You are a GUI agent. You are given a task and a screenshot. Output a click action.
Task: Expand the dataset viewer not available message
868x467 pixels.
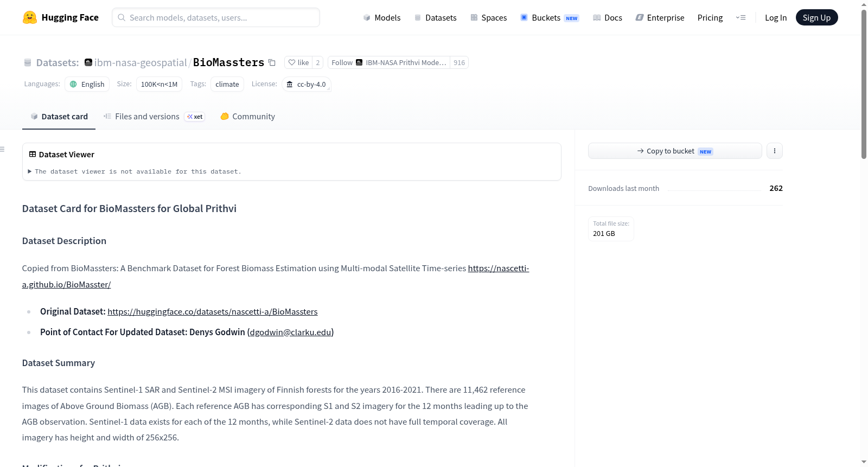point(135,171)
